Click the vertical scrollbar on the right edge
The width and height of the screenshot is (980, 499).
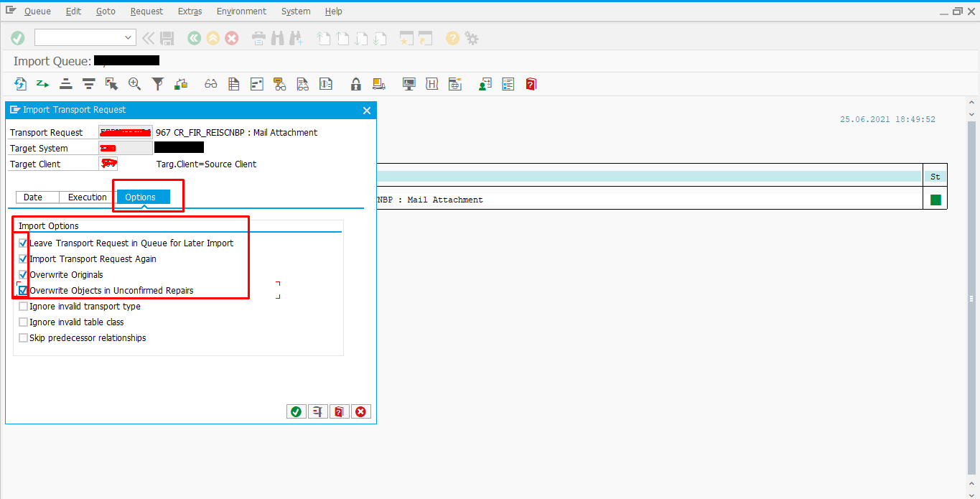(973, 299)
